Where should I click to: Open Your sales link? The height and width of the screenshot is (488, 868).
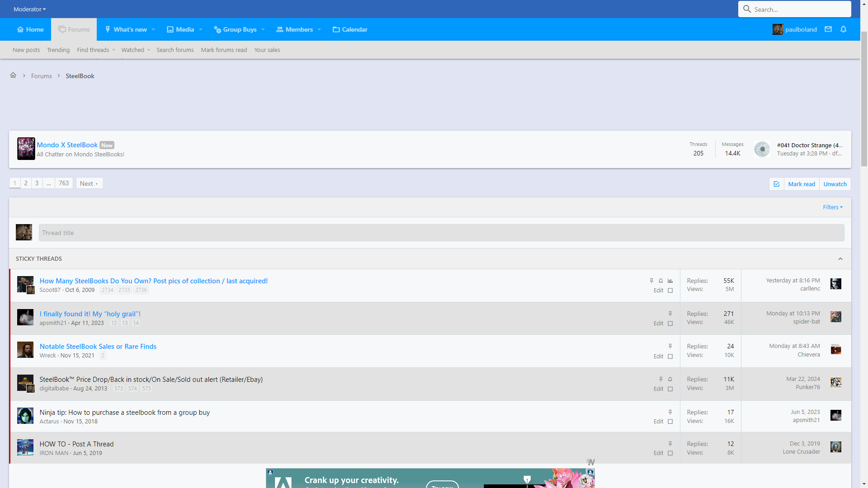267,50
